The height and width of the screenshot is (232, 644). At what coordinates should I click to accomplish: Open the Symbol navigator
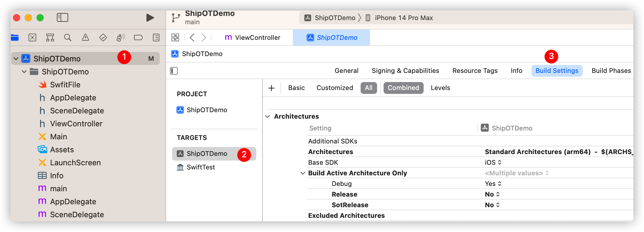pos(50,37)
